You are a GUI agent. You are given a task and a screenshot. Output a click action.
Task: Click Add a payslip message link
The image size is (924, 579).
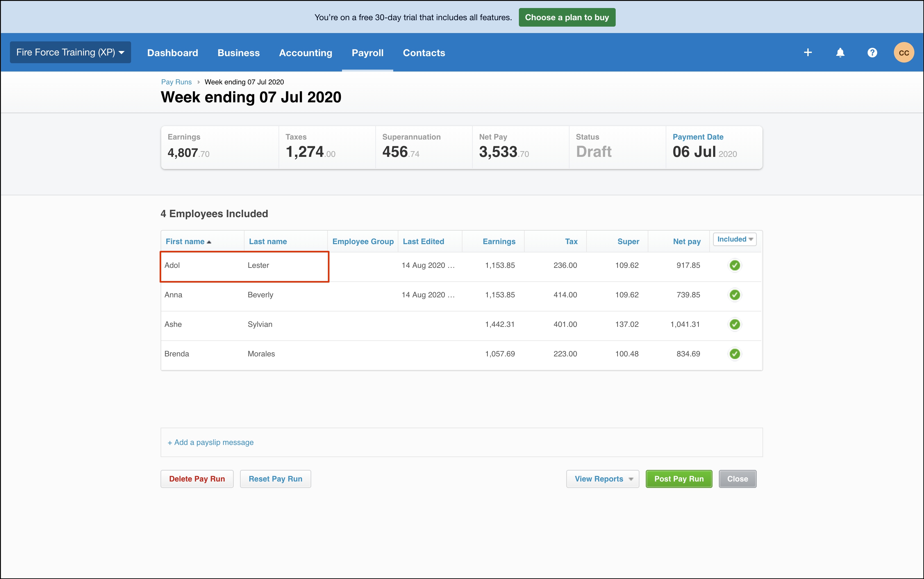click(x=209, y=442)
